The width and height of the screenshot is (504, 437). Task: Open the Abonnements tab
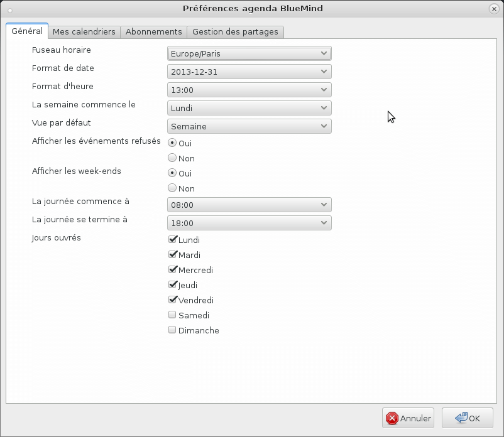coord(153,31)
